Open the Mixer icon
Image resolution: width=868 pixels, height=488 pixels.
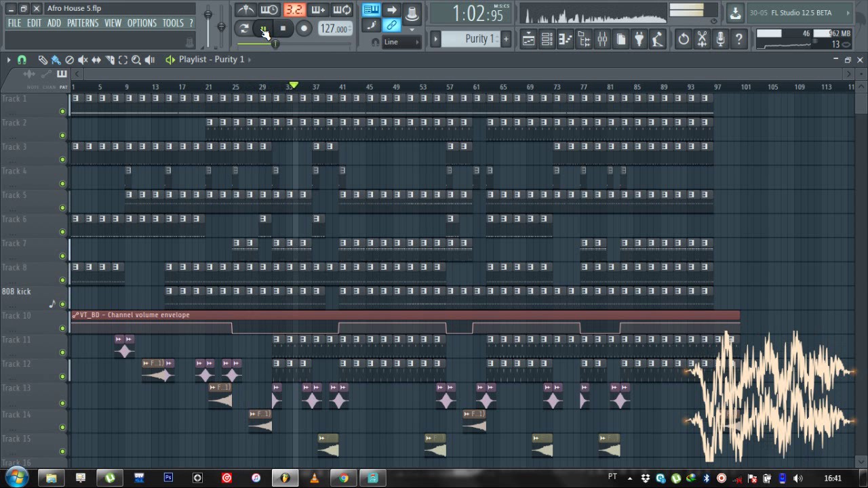pyautogui.click(x=602, y=39)
